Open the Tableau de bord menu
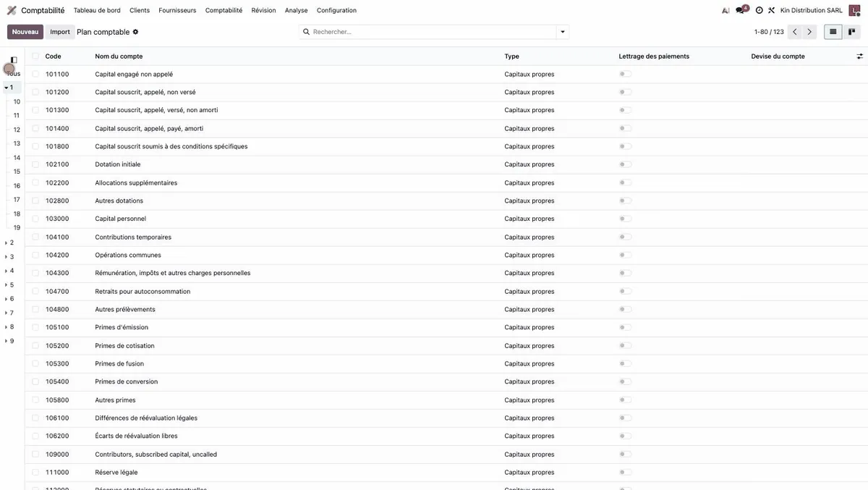 point(97,10)
